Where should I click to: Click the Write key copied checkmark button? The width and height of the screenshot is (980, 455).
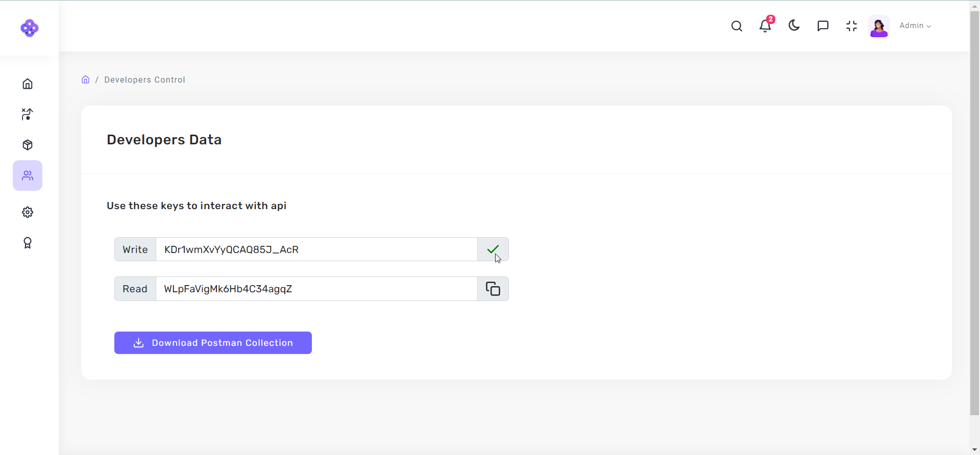(x=493, y=249)
